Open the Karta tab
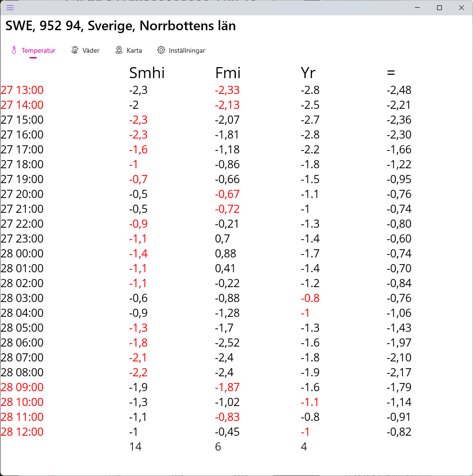 pyautogui.click(x=129, y=50)
